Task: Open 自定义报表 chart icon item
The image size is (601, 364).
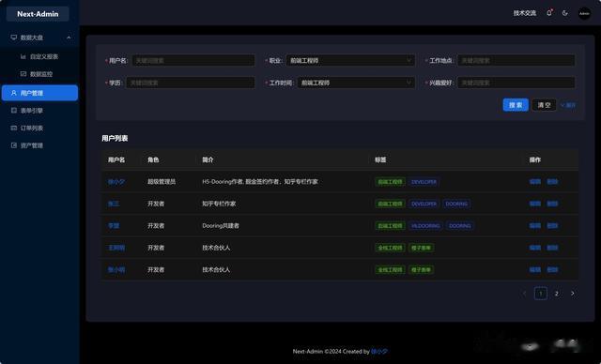Action: click(x=23, y=56)
